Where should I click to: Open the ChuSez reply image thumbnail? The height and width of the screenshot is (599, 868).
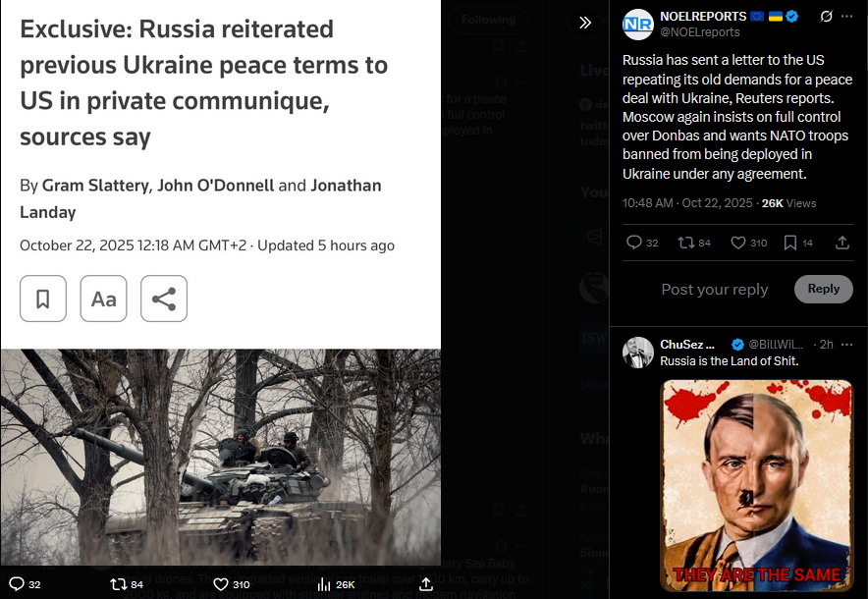click(757, 485)
